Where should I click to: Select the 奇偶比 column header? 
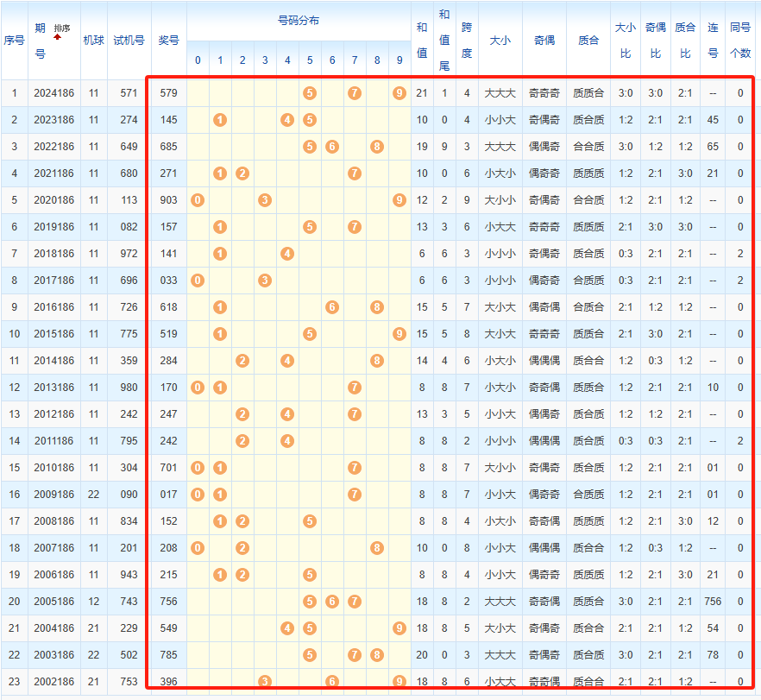(655, 40)
